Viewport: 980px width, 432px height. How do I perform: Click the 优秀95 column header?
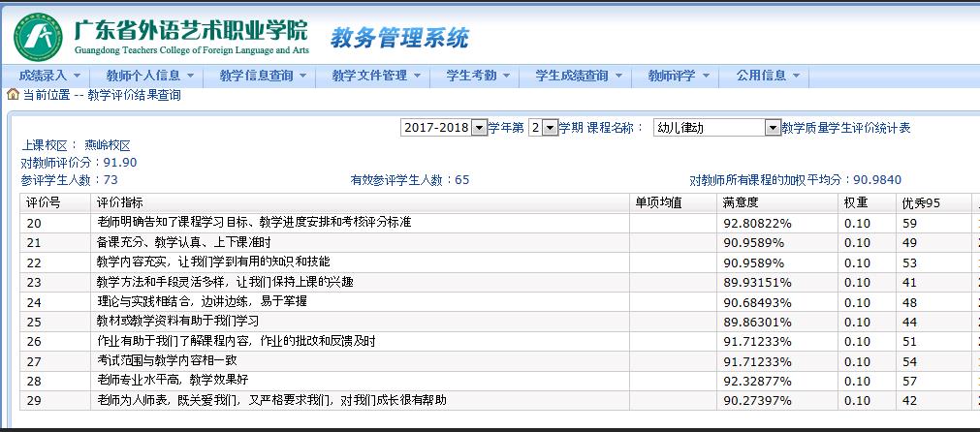(921, 202)
